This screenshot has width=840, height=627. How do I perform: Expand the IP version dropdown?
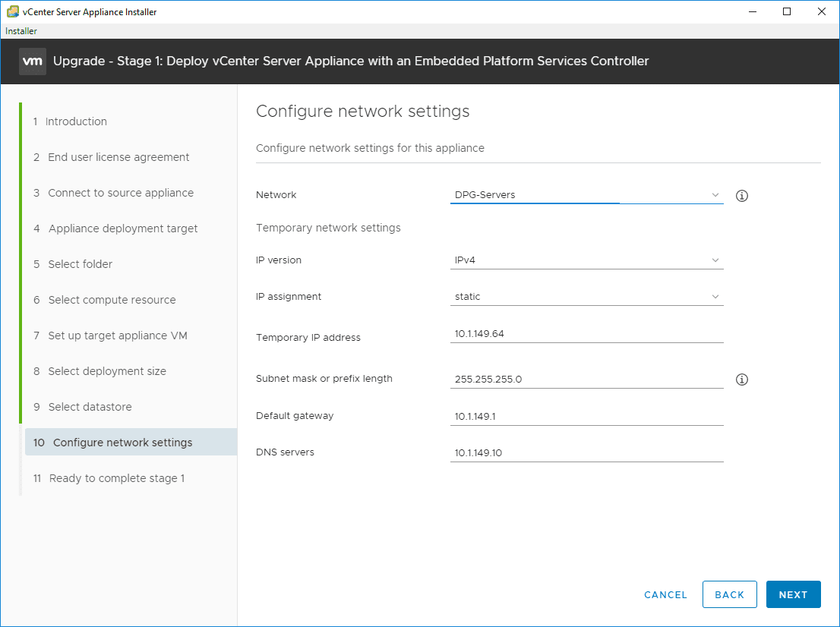[x=586, y=260]
